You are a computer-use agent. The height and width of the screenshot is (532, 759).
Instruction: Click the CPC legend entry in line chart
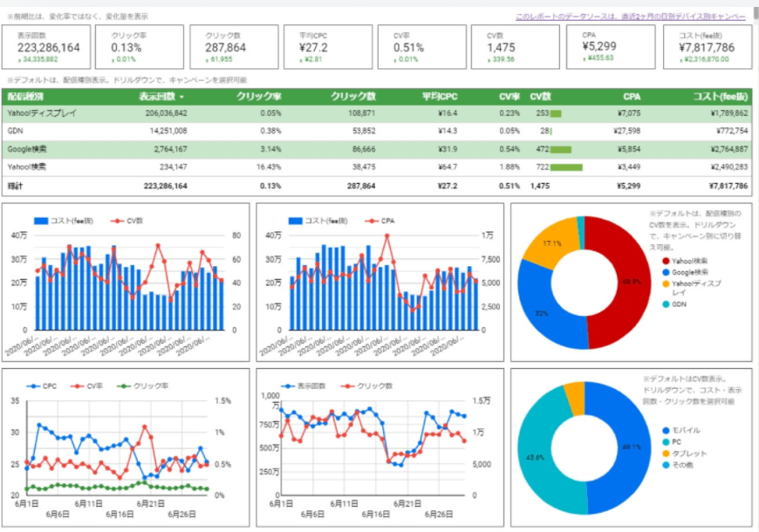click(42, 386)
